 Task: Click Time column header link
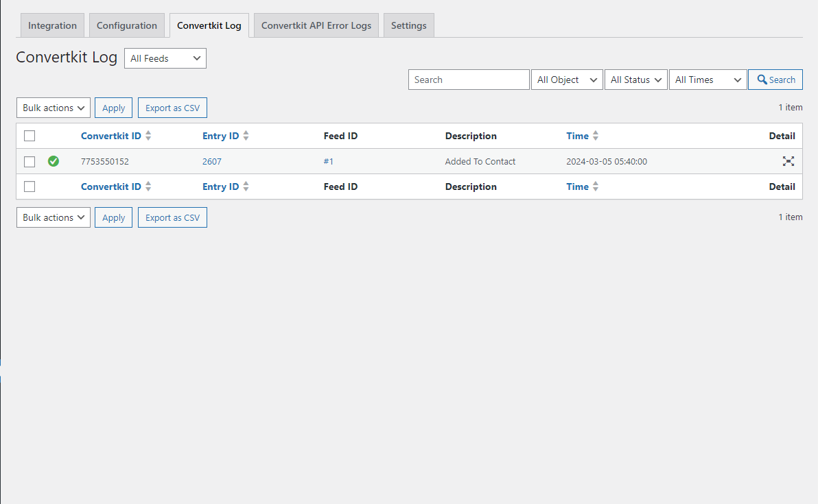coord(578,136)
